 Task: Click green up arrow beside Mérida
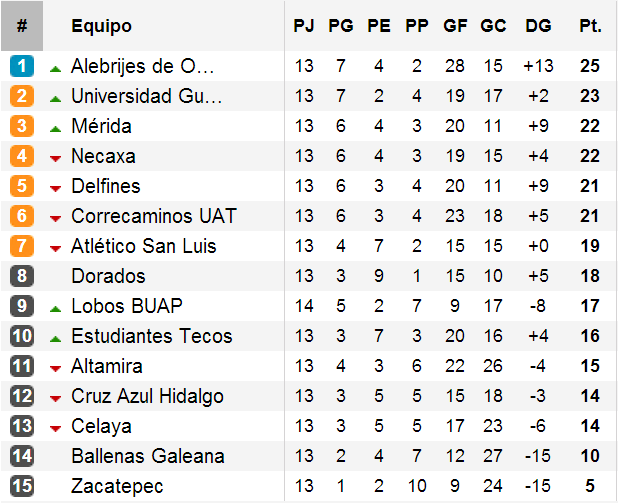pos(55,128)
